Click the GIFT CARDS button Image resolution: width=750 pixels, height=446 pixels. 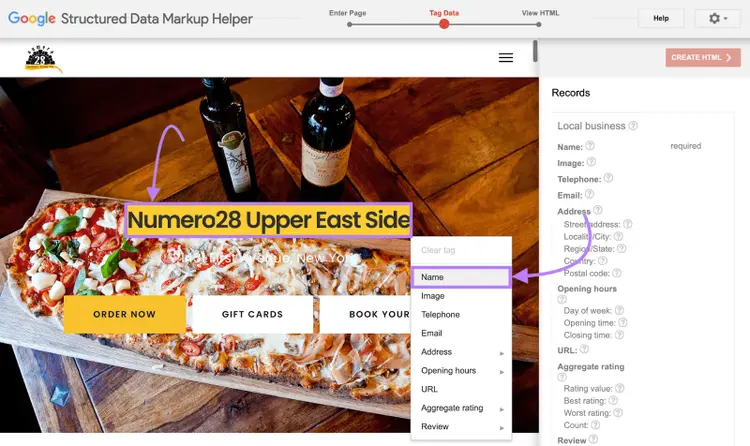252,314
